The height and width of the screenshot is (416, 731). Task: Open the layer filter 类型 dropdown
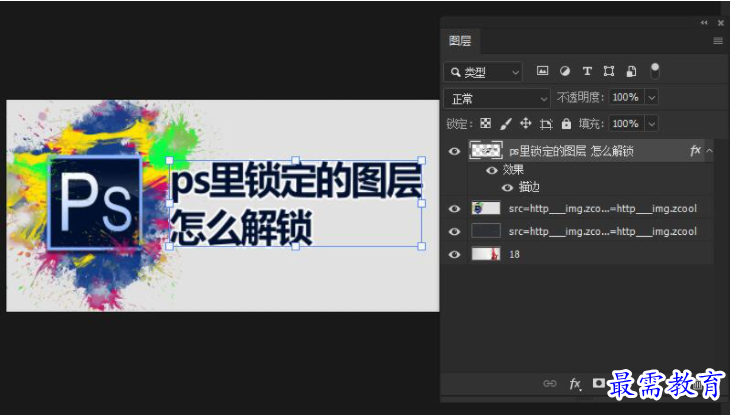(x=483, y=72)
